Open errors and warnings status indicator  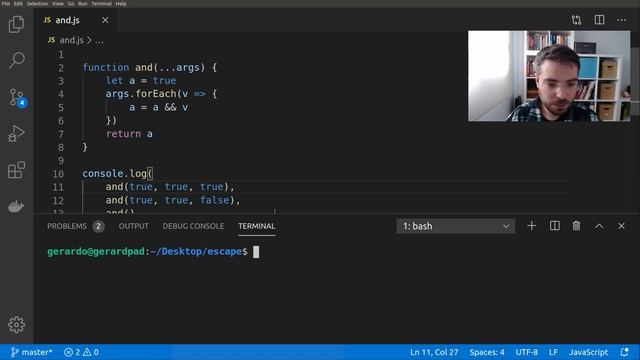[81, 352]
